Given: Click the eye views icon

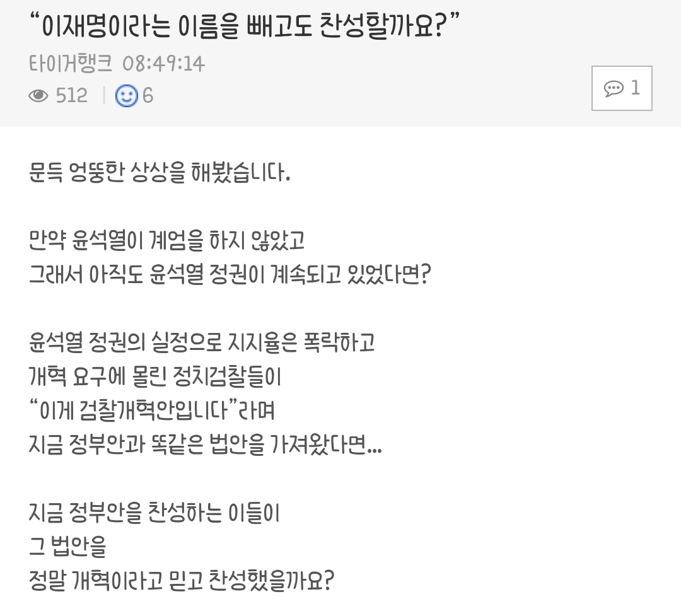Looking at the screenshot, I should pyautogui.click(x=38, y=96).
